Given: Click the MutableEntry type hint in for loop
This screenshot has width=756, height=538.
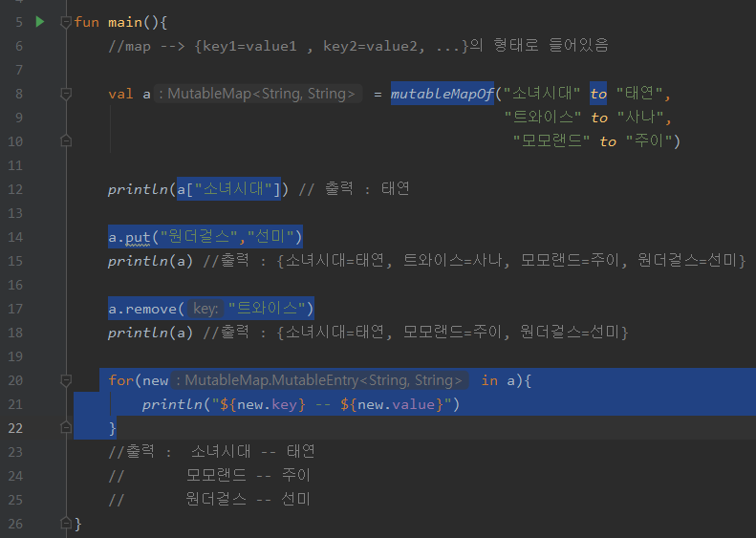Looking at the screenshot, I should pos(320,380).
